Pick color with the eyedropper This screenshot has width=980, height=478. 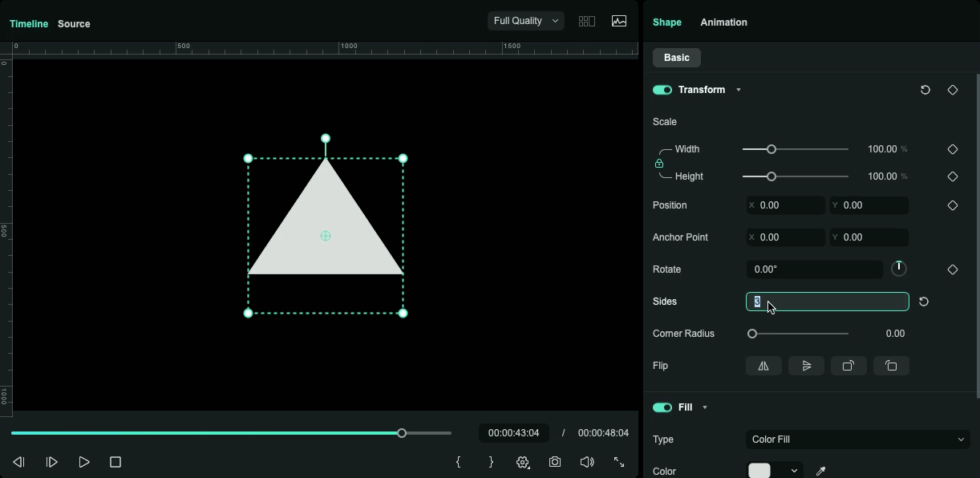tap(820, 472)
